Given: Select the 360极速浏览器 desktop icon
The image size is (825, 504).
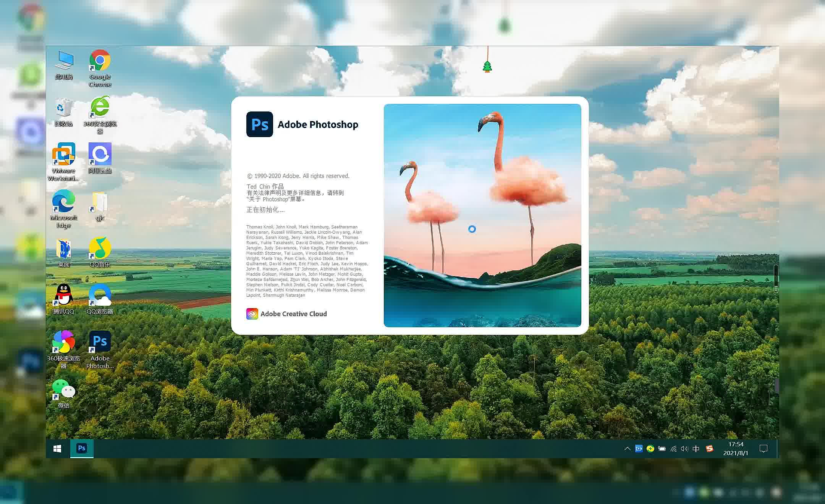Looking at the screenshot, I should pos(63,350).
